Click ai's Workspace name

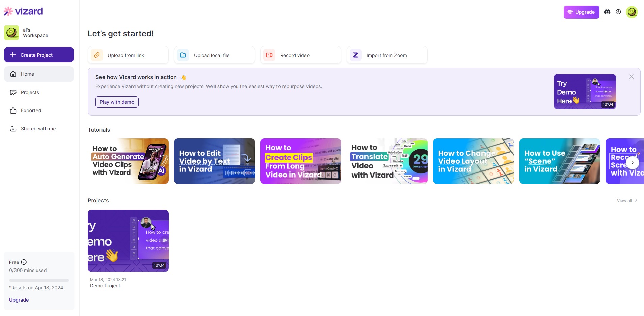[35, 33]
